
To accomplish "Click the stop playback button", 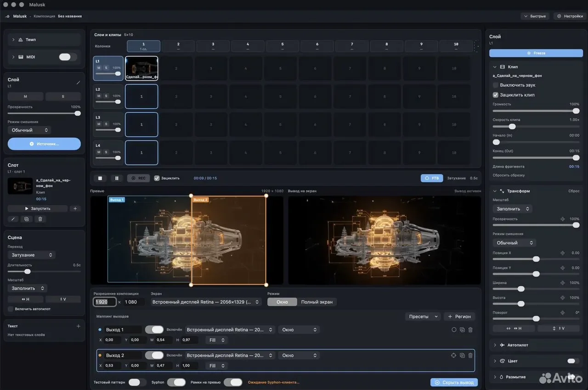I will point(100,178).
